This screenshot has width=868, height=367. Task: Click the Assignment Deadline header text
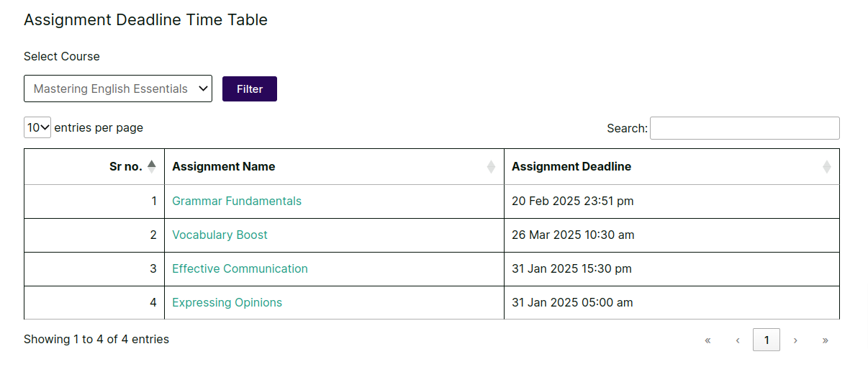pos(571,167)
